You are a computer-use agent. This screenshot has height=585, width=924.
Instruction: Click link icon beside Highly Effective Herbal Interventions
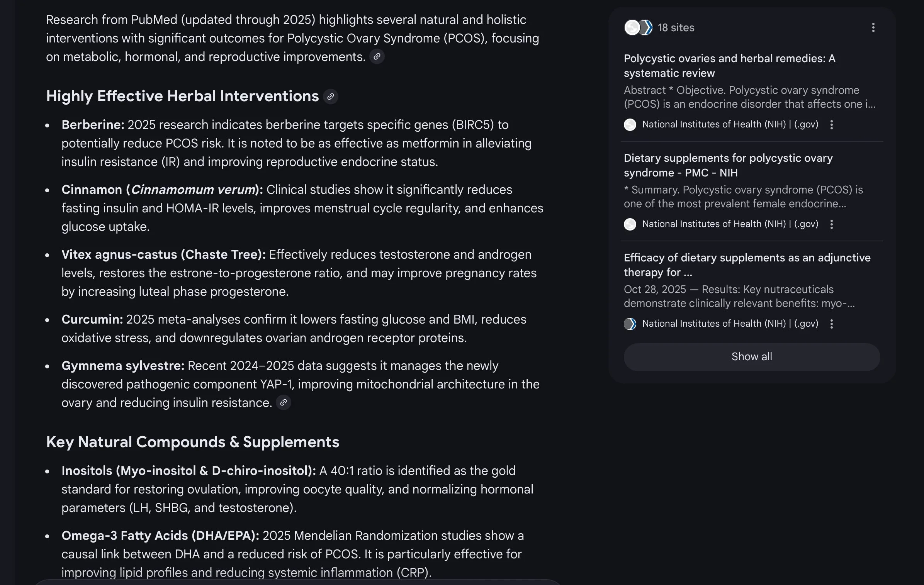point(330,97)
